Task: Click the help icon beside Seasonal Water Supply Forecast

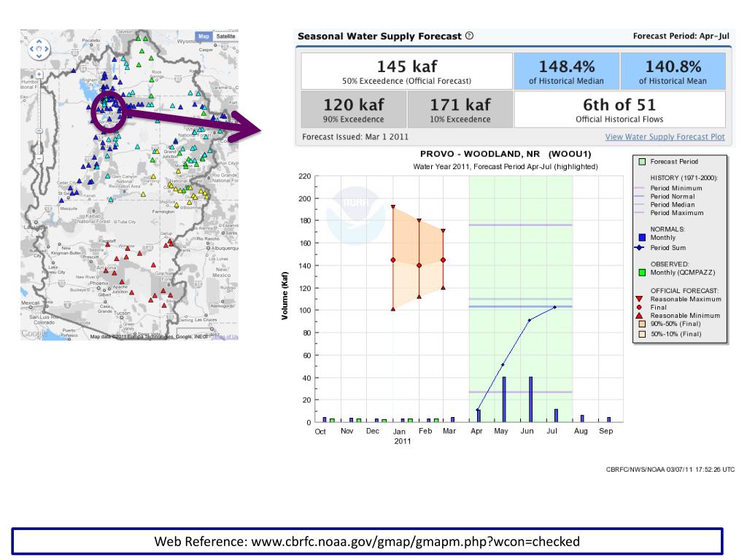Action: [469, 36]
